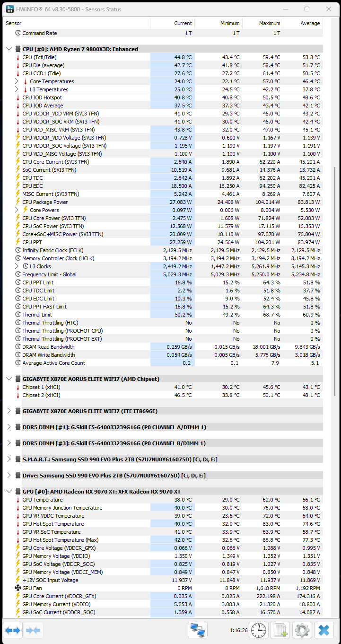341x644 pixels.
Task: Select the CPU IOD Hotspot row
Action: [x=163, y=97]
